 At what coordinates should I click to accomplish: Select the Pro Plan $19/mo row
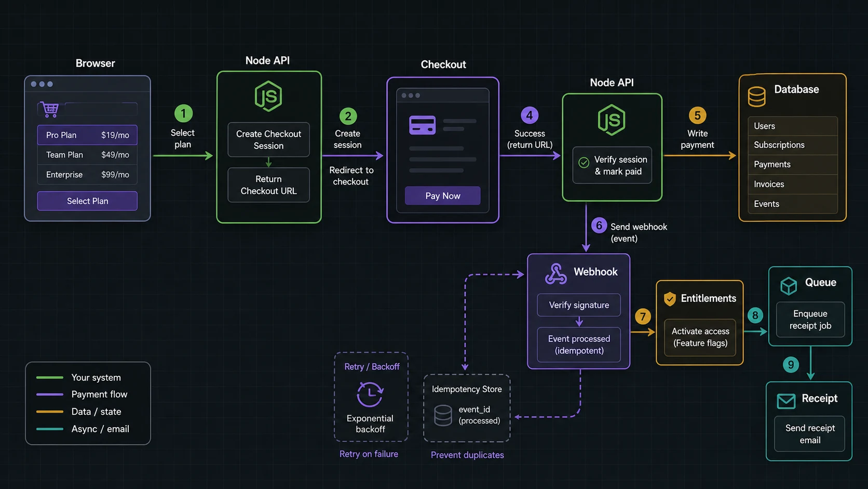(x=87, y=135)
